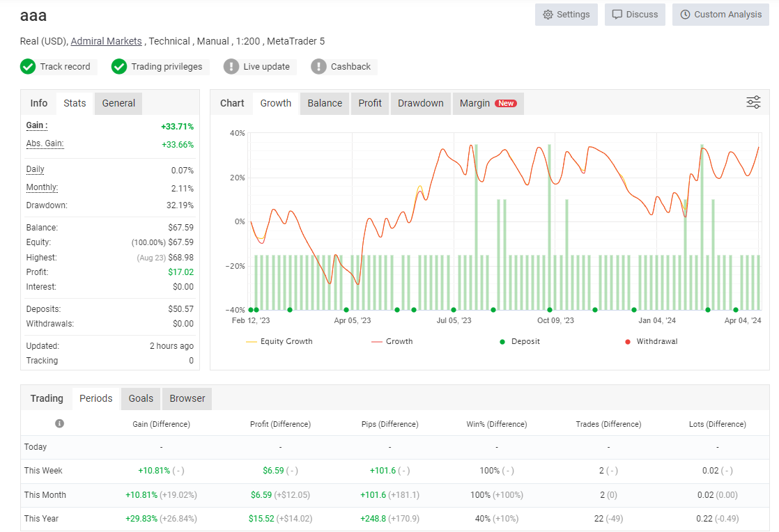Switch to the Drawdown chart tab

(420, 103)
